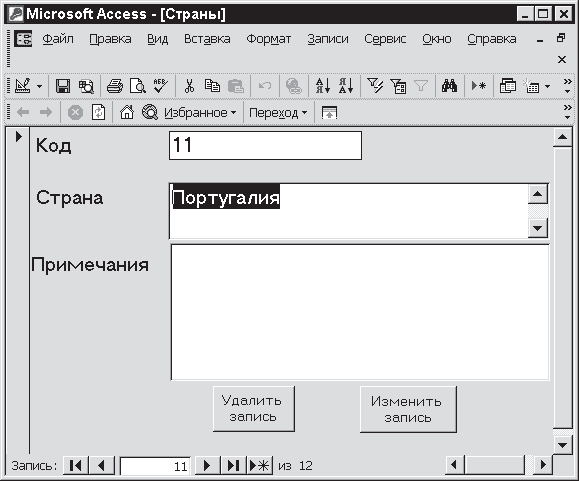Expand the Переход dropdown
579x481 pixels.
(278, 113)
